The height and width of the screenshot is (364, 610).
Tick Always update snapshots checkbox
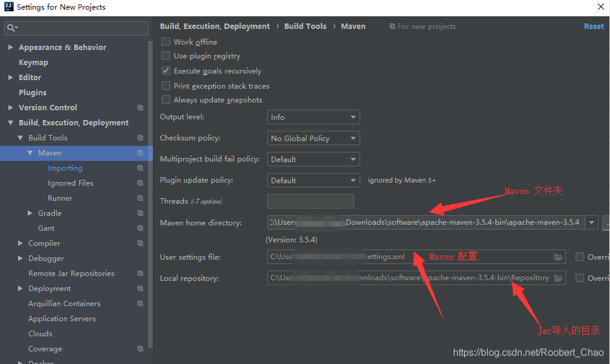(166, 100)
